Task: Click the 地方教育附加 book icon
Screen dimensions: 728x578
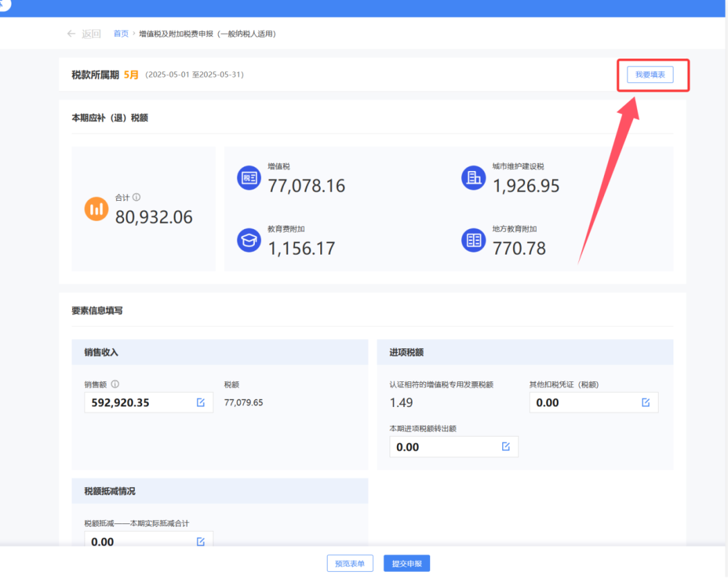Action: pyautogui.click(x=473, y=240)
